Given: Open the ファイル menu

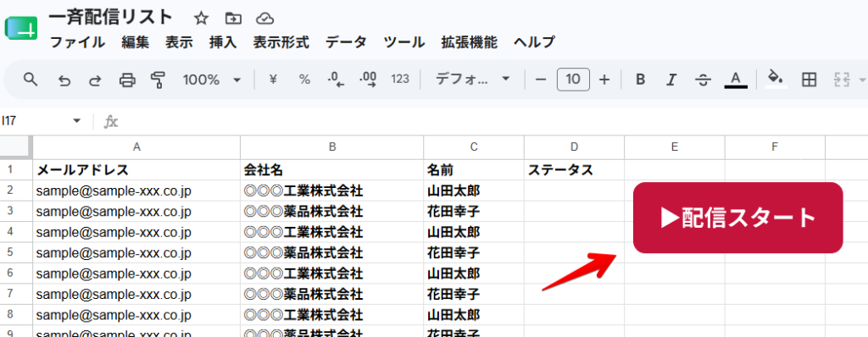Looking at the screenshot, I should click(77, 42).
